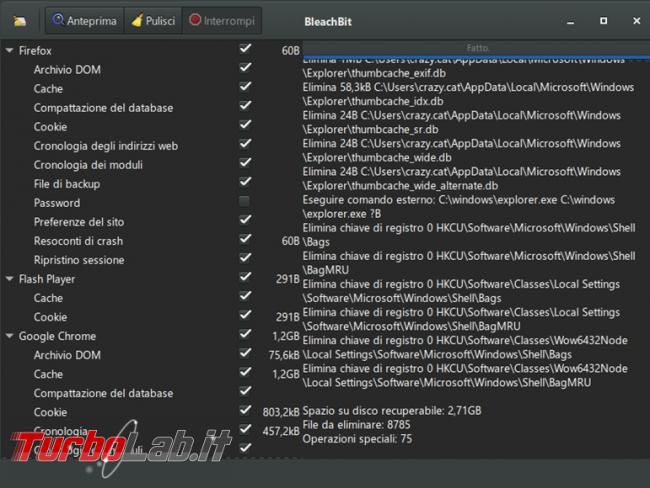The height and width of the screenshot is (488, 650).
Task: Select Cache under Firefox
Action: point(48,89)
